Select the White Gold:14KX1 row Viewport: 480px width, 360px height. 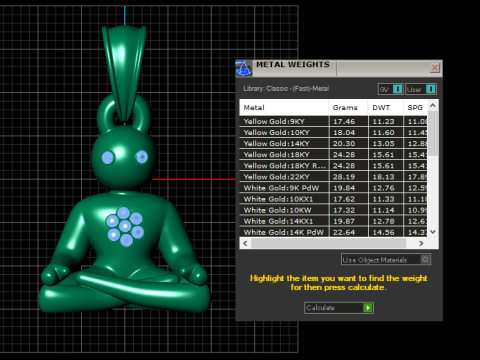click(x=333, y=221)
